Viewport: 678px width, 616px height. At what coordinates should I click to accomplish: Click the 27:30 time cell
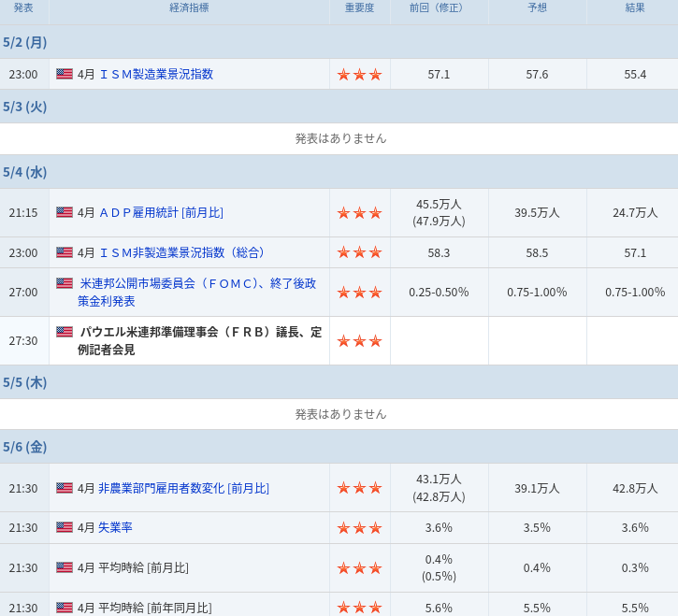(23, 341)
